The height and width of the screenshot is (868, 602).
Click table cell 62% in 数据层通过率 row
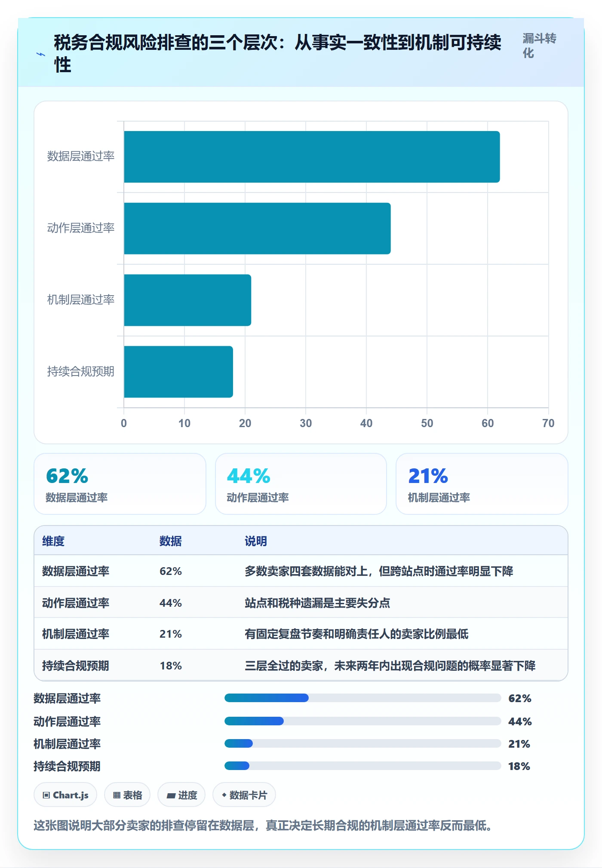[x=171, y=571]
